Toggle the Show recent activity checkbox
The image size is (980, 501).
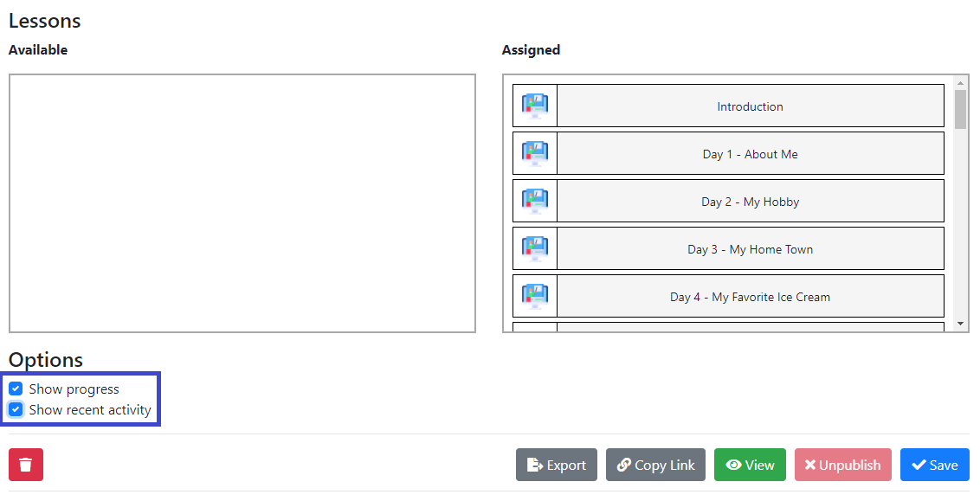point(16,410)
